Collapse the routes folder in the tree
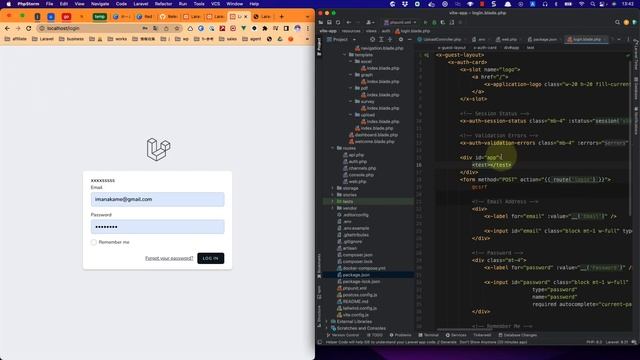The image size is (640, 360). 333,148
